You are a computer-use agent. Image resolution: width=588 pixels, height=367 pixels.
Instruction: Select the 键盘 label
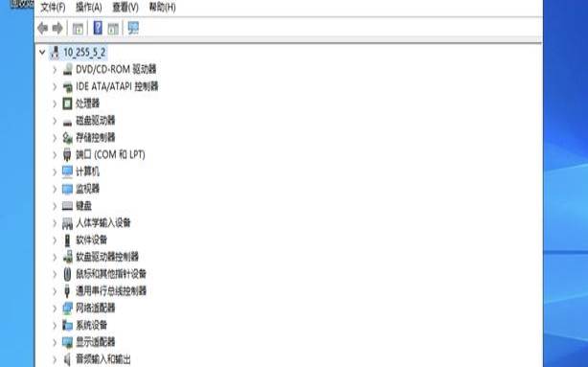84,206
